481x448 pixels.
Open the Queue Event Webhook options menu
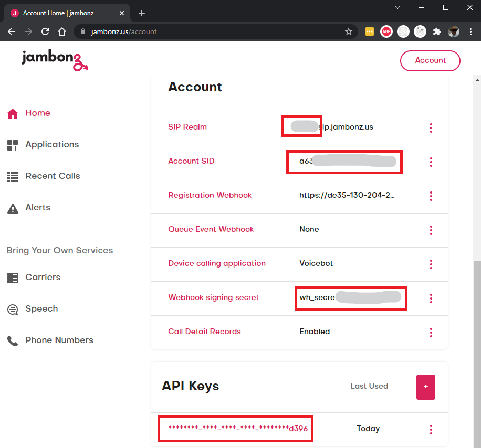431,230
